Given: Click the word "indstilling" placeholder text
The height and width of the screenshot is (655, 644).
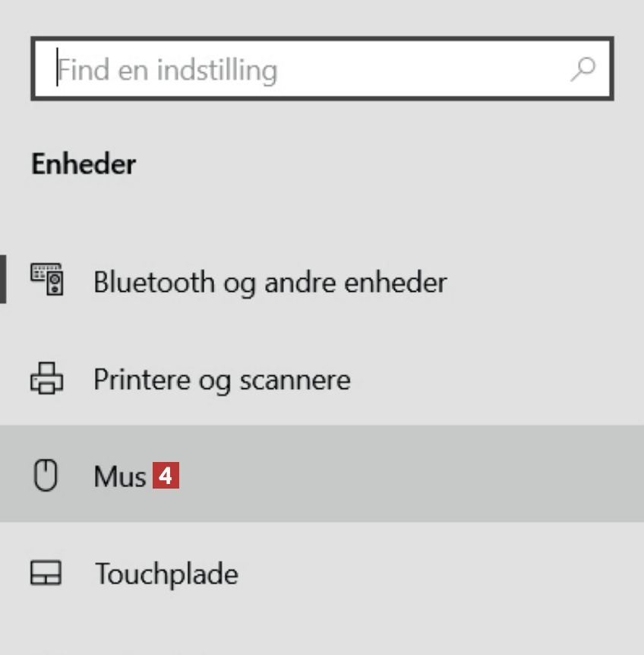Looking at the screenshot, I should click(217, 71).
